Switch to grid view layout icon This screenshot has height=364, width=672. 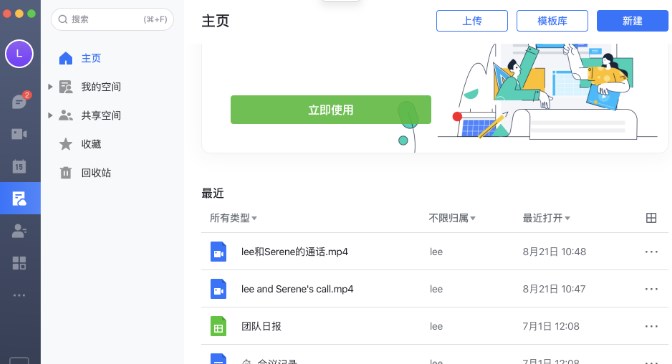651,218
